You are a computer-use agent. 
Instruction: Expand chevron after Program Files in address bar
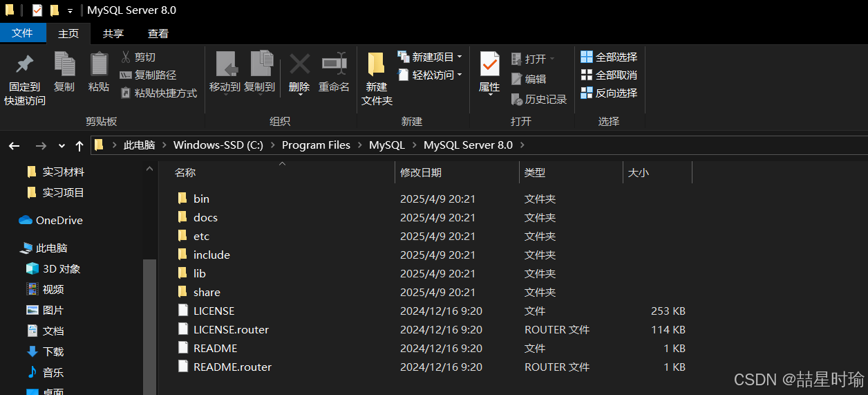pyautogui.click(x=359, y=145)
